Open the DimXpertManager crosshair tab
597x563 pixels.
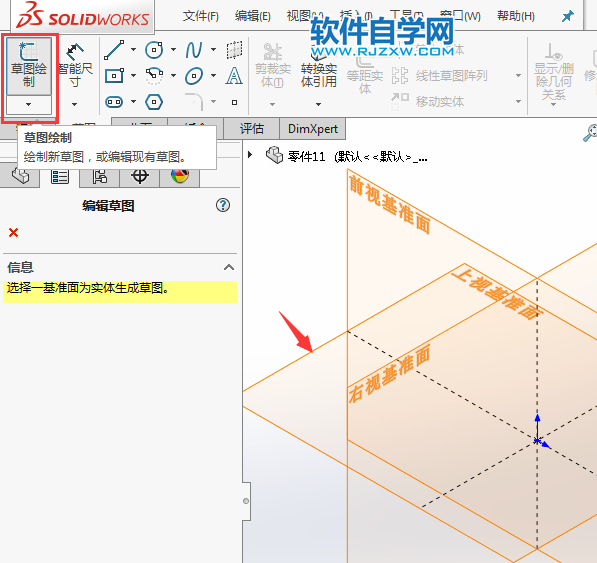pyautogui.click(x=140, y=176)
